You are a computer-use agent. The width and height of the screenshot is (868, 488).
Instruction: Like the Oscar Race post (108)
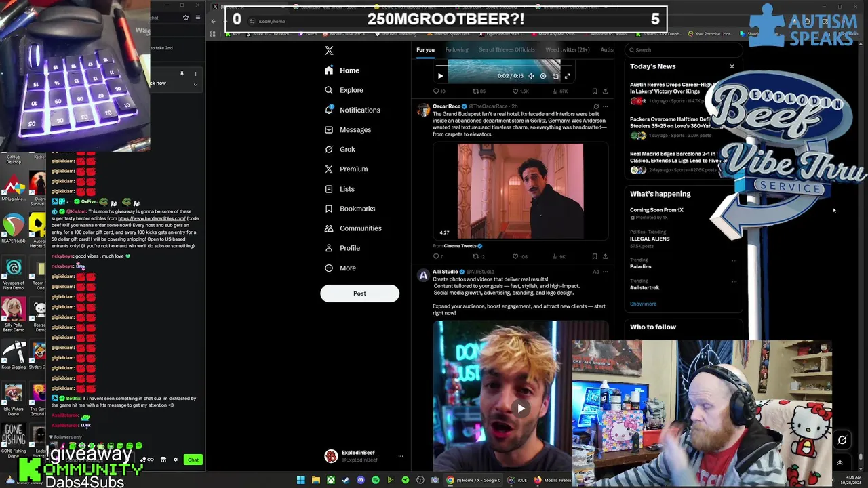click(520, 256)
